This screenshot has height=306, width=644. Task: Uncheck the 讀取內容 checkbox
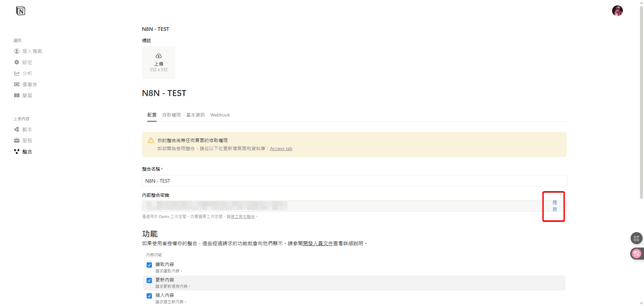149,265
